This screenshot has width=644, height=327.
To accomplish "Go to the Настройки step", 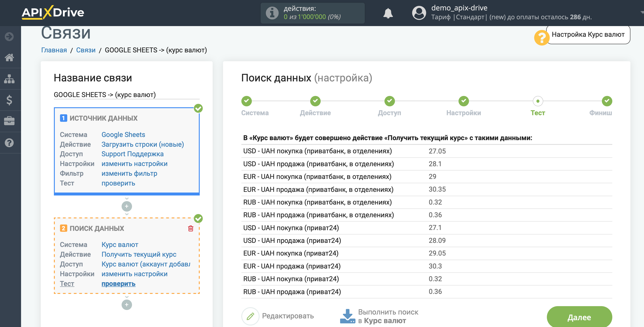I will (464, 101).
